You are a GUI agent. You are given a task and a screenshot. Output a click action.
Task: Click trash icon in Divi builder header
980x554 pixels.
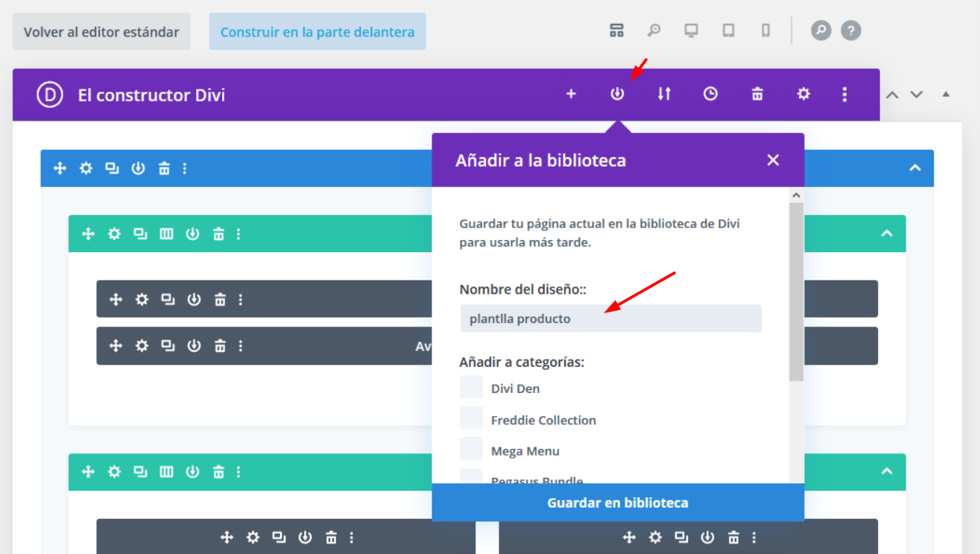point(757,94)
